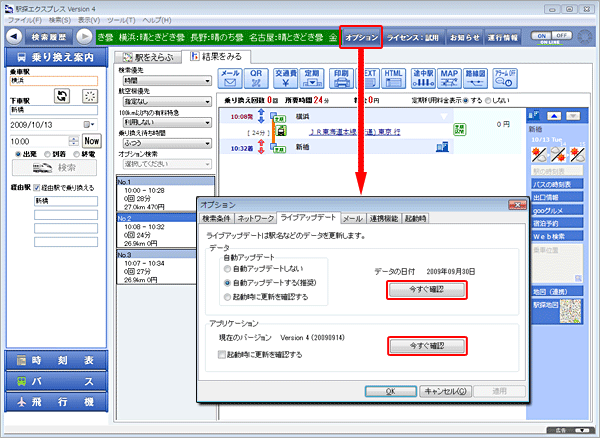Open the 検索(S) menu
This screenshot has width=600, height=438.
coord(60,20)
